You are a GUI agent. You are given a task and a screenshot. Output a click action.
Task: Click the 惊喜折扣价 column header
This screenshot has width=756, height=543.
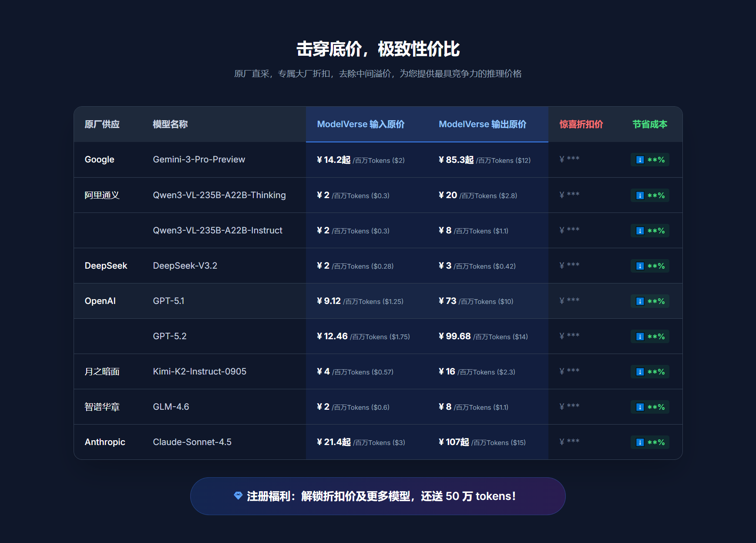coord(581,124)
